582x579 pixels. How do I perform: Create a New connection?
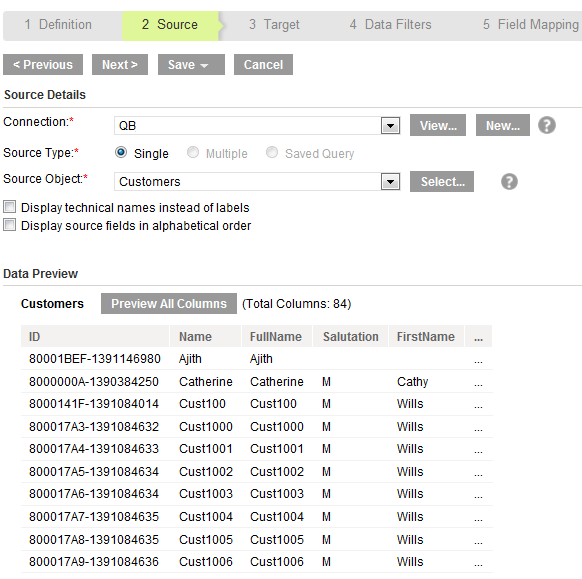click(503, 125)
